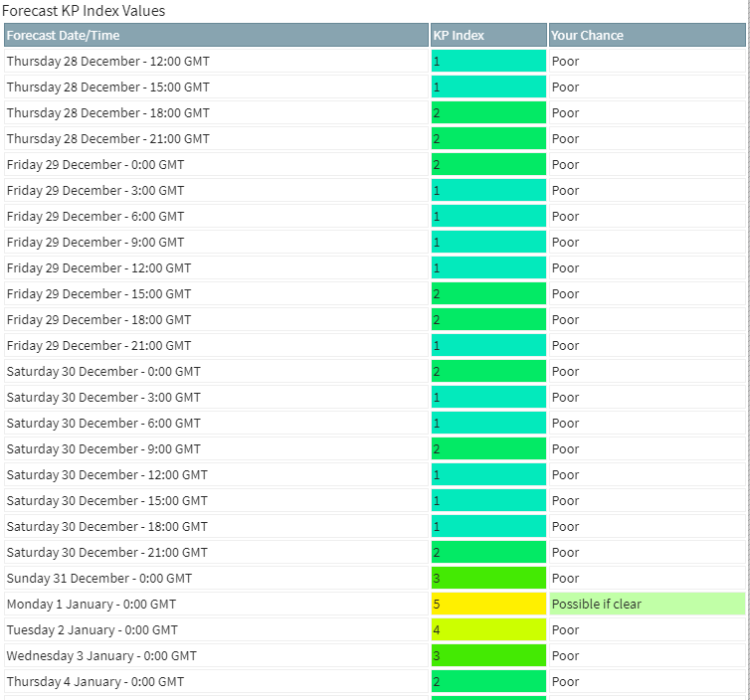
Task: Select Saturday 30 December - 6:00 GMT row
Action: pos(375,423)
